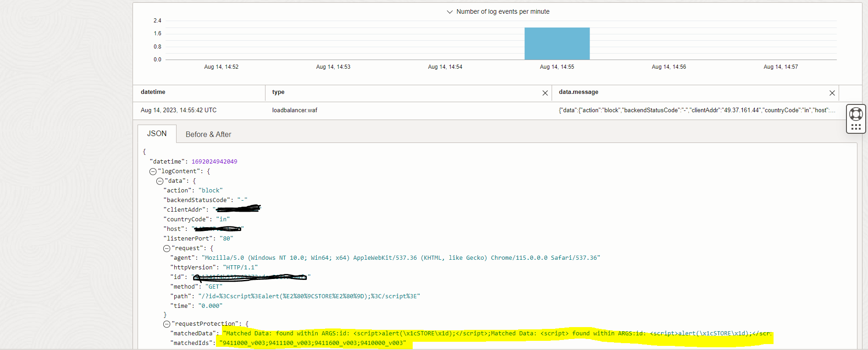Click the time value "0.000"

pos(210,306)
